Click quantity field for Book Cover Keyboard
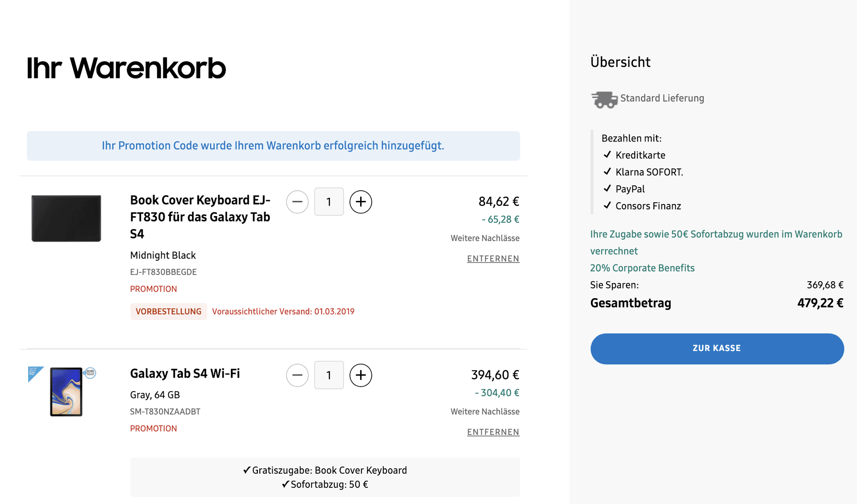Viewport: 857px width, 504px height. point(329,202)
